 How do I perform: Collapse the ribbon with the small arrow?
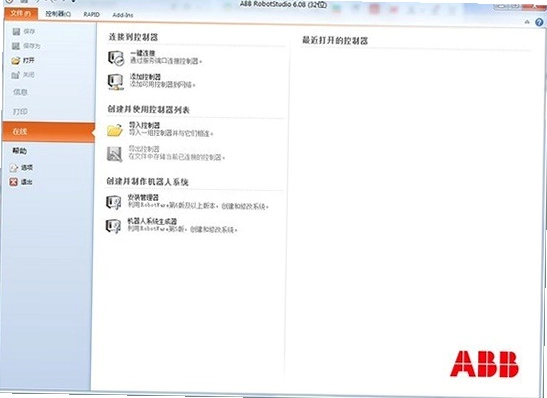tap(527, 22)
